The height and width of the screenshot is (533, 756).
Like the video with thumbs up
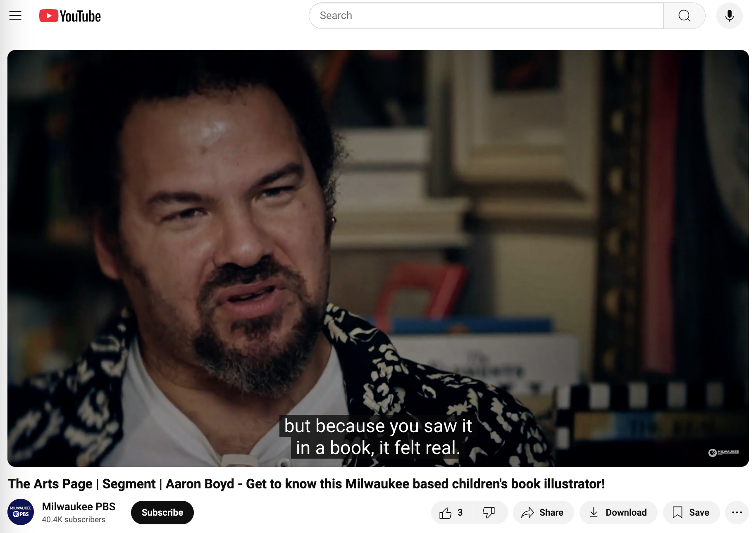[452, 513]
